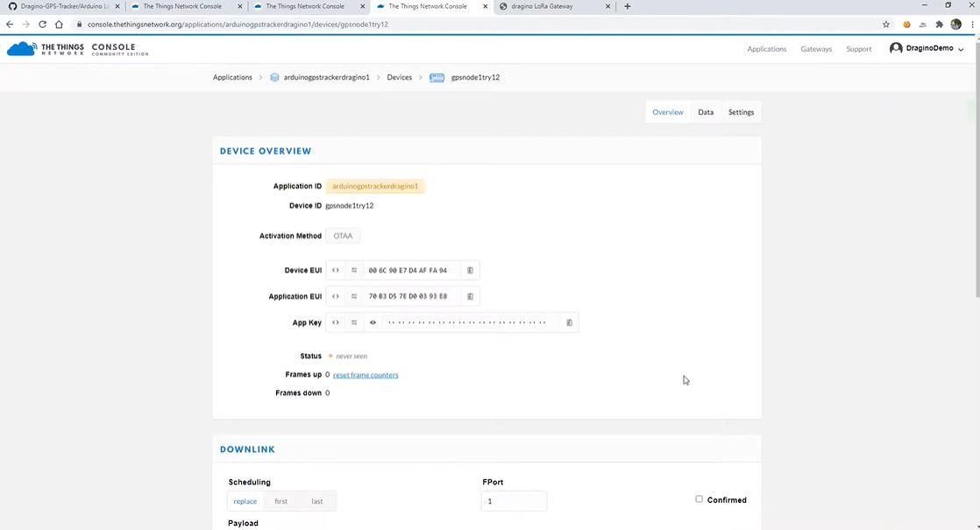Click The Things Network cloud logo
The image size is (980, 530).
[22, 49]
